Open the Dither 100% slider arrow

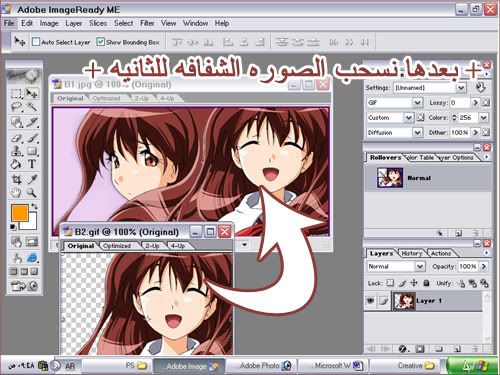tap(475, 132)
